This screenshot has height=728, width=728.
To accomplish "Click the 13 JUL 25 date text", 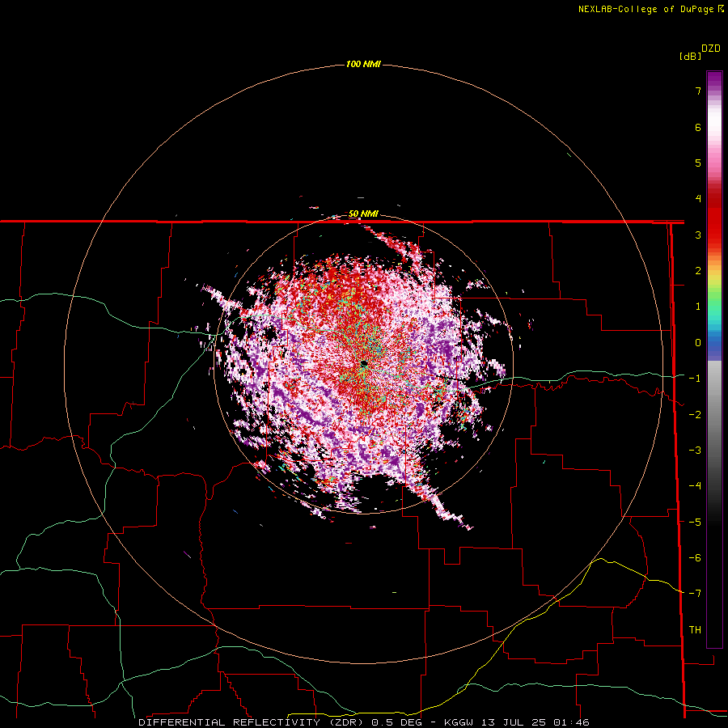I will pos(516,722).
